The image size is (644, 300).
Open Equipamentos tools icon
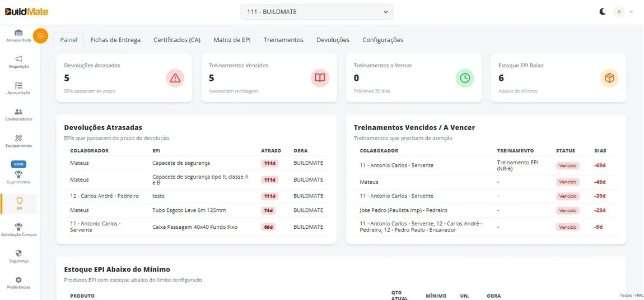tap(18, 138)
